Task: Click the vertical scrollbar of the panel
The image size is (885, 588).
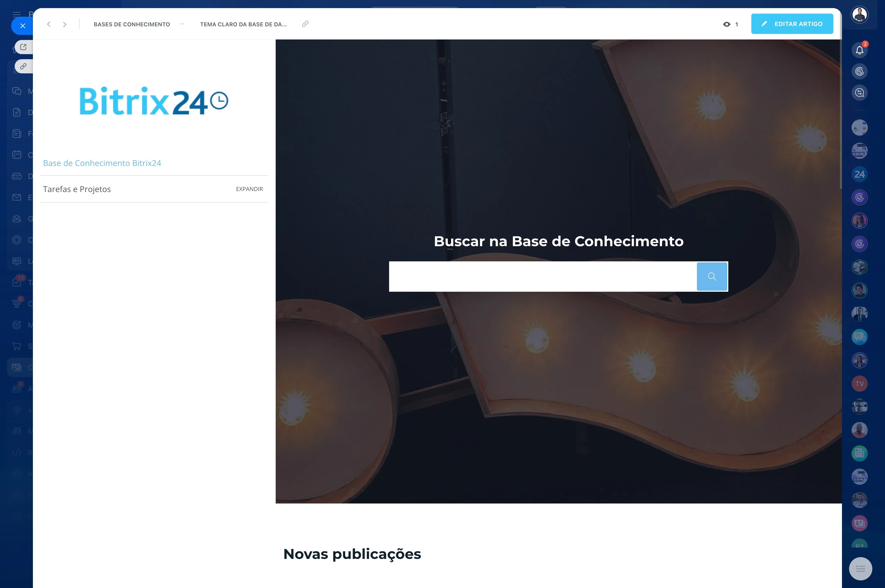Action: pyautogui.click(x=840, y=113)
